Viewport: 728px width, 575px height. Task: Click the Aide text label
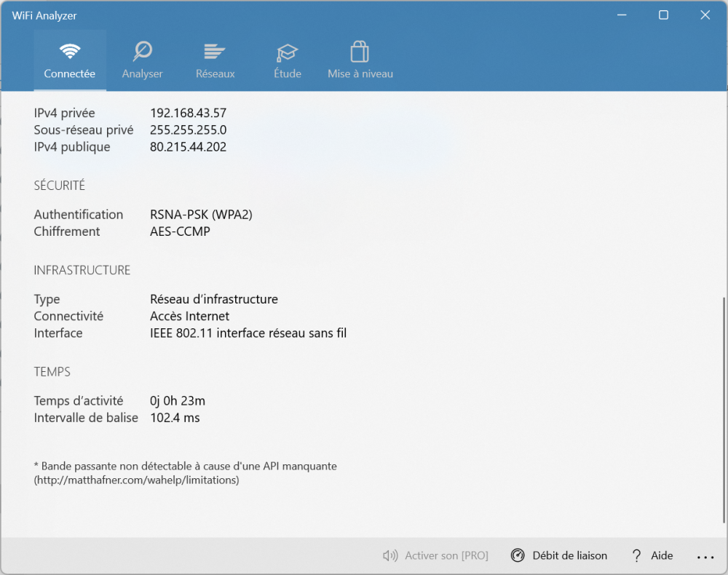coord(662,555)
